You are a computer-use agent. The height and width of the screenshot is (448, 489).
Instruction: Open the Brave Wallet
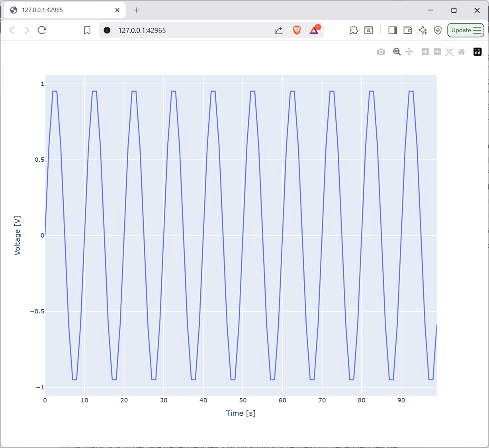407,30
